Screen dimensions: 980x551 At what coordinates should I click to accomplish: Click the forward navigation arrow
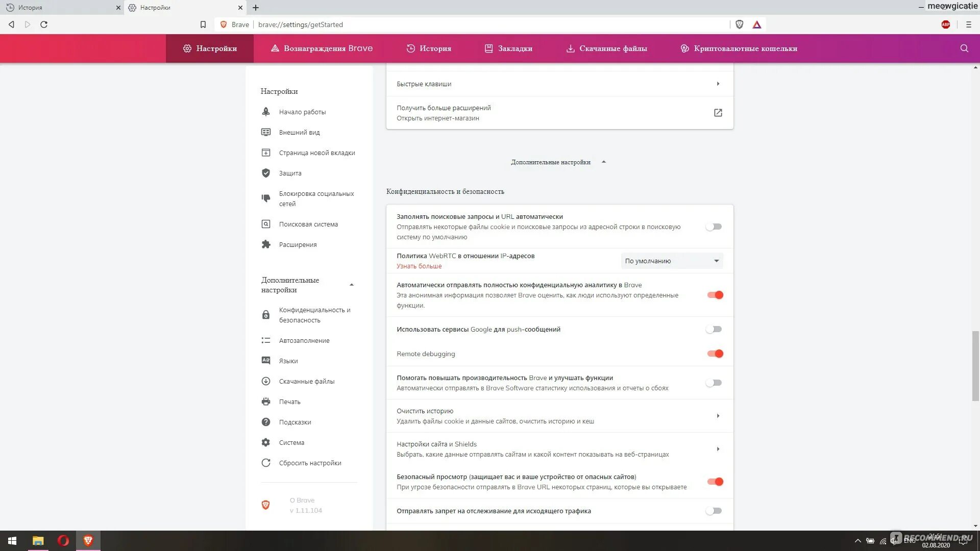click(x=28, y=24)
